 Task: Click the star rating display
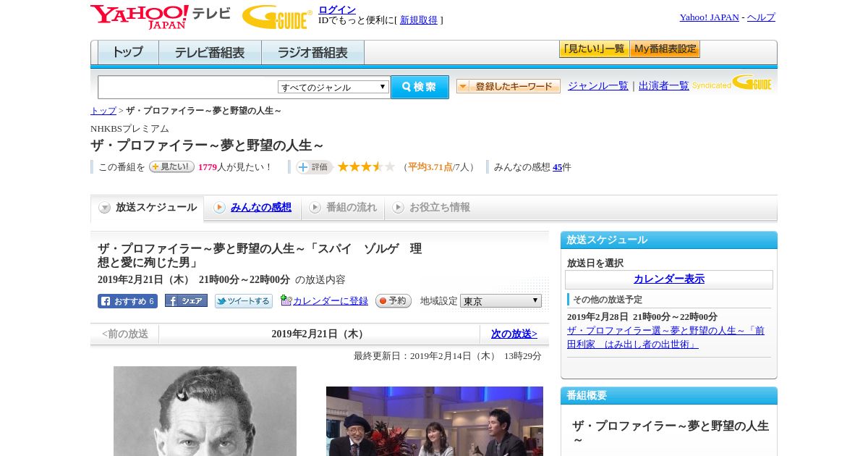(366, 167)
